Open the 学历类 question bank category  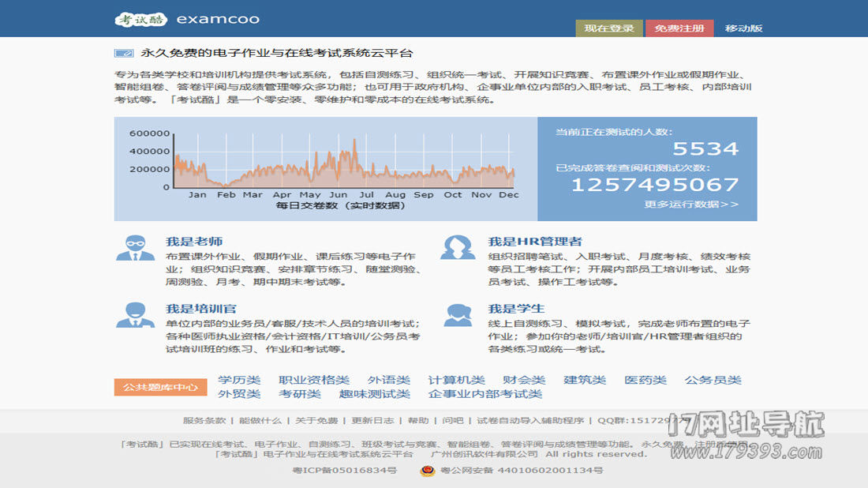239,380
